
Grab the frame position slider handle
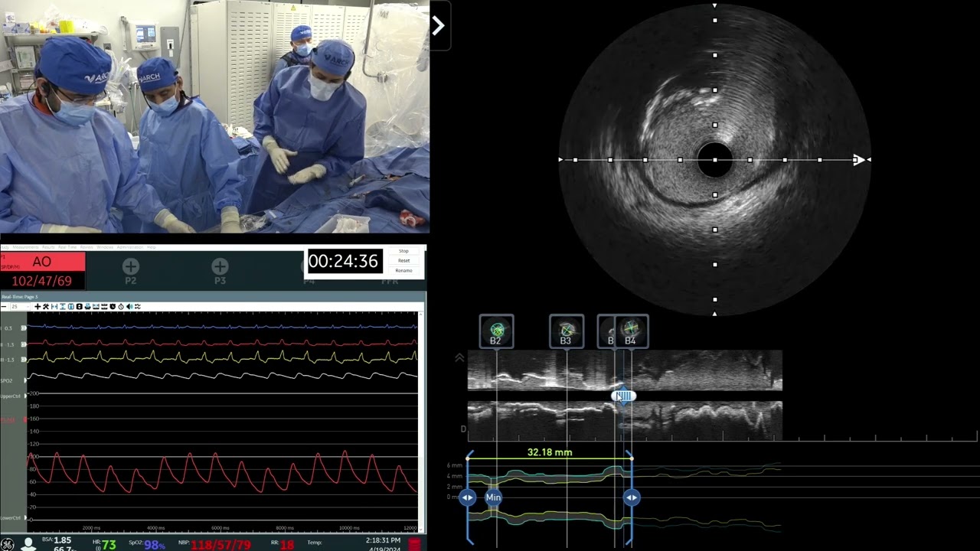[624, 396]
